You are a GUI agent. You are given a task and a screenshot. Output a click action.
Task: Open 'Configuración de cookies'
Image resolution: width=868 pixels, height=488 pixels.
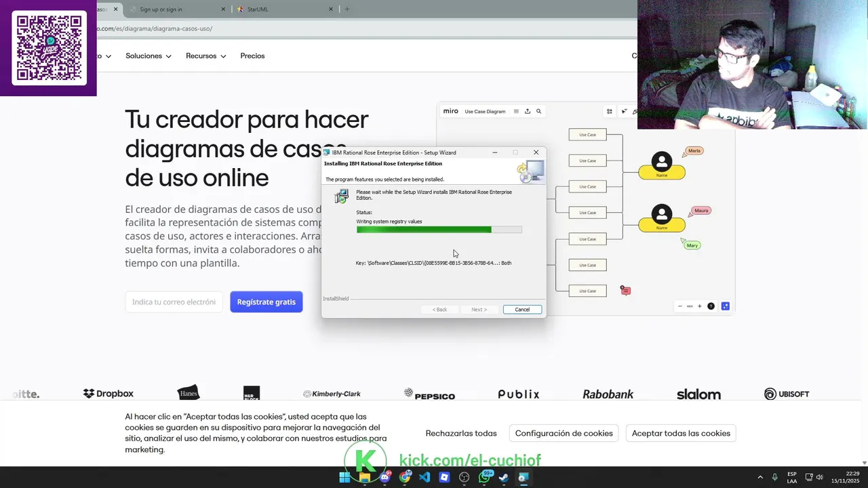pyautogui.click(x=564, y=433)
